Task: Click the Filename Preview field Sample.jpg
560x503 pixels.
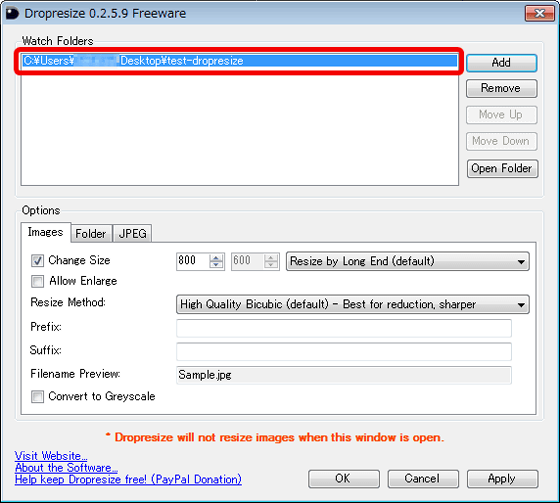Action: tap(344, 375)
